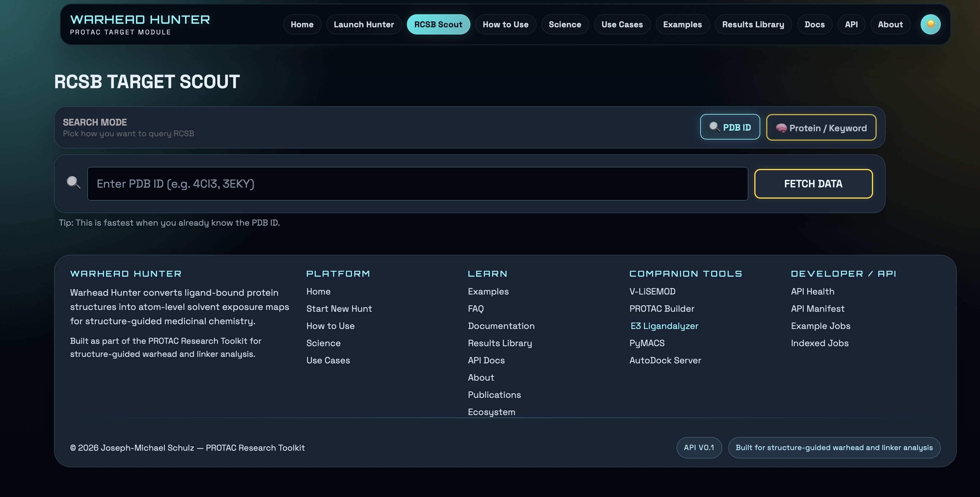Open footer About link
The width and height of the screenshot is (980, 497).
pos(481,378)
